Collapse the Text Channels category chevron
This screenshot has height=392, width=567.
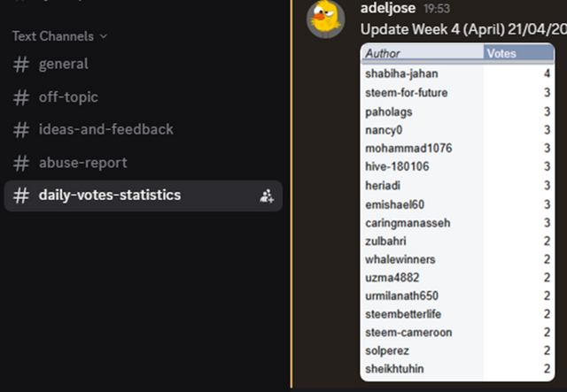pos(104,36)
